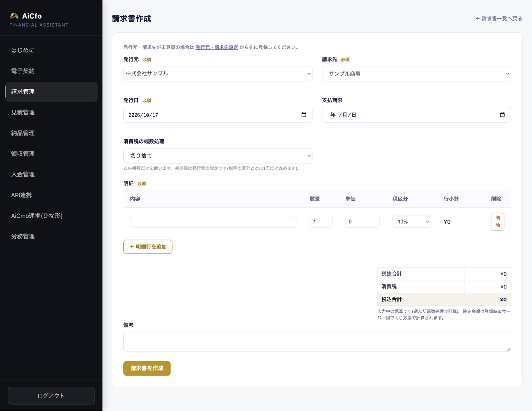
Task: Go to 入金管理
Action: [x=51, y=174]
